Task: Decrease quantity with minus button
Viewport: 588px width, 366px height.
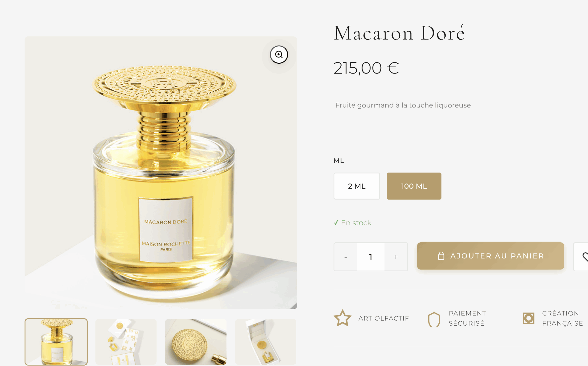Action: [345, 257]
